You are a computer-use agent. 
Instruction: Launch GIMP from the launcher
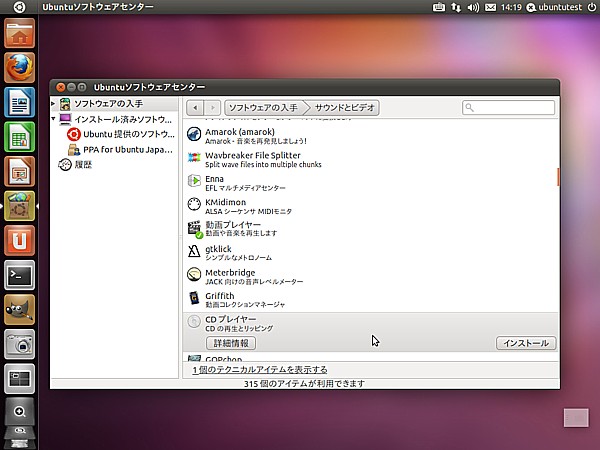[20, 310]
